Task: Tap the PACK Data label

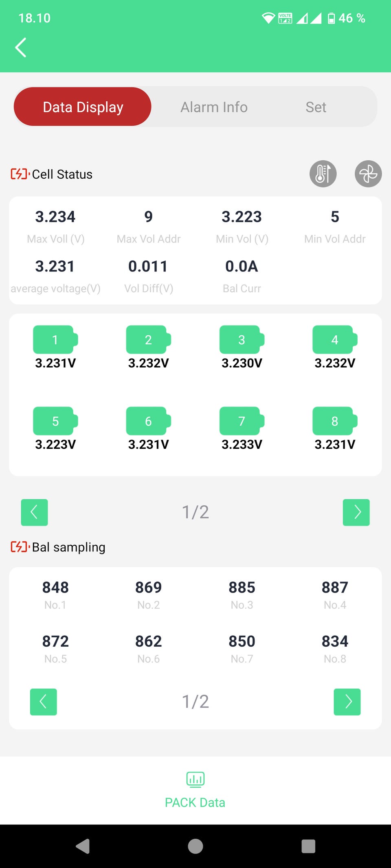Action: point(195,802)
